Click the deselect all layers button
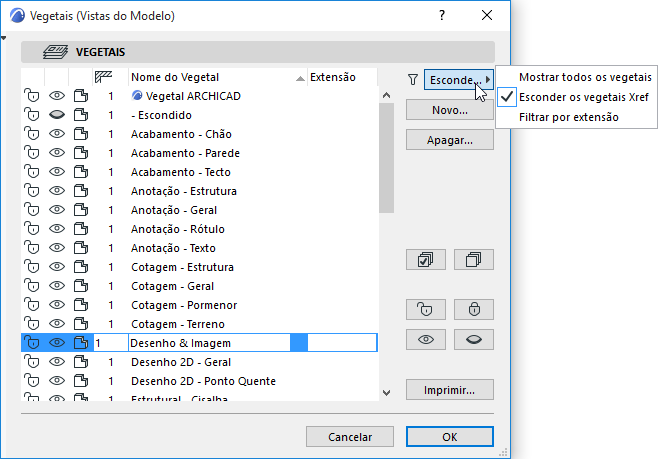Image resolution: width=658 pixels, height=459 pixels. [474, 260]
